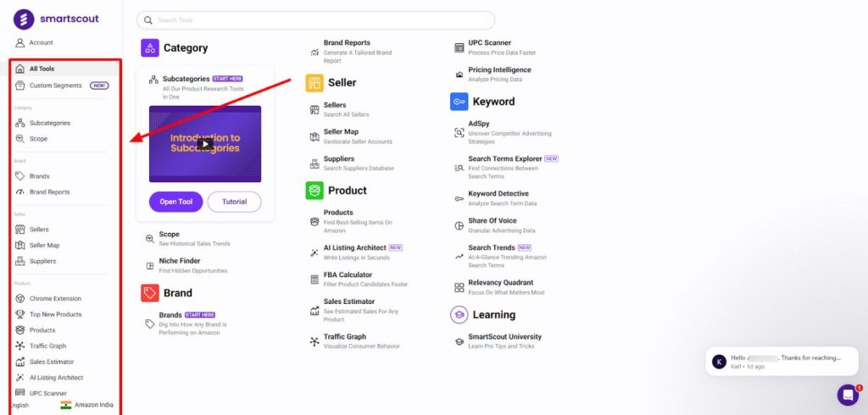Click the sidebar Suppliers icon
The height and width of the screenshot is (415, 868).
[20, 261]
